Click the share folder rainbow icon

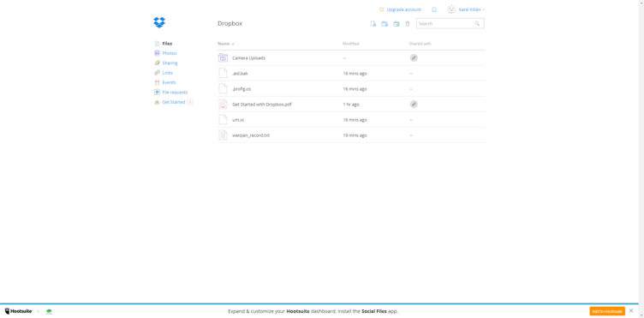click(396, 24)
